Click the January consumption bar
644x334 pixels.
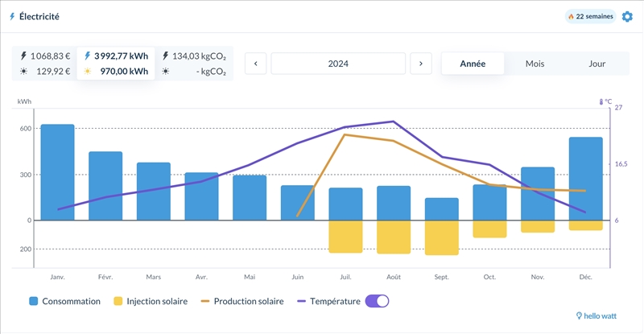coord(57,171)
